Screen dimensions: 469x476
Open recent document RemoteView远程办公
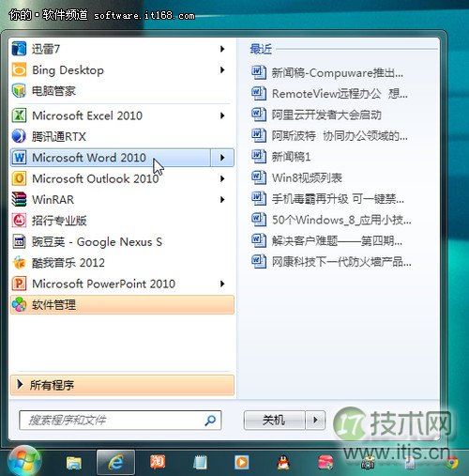(x=329, y=94)
